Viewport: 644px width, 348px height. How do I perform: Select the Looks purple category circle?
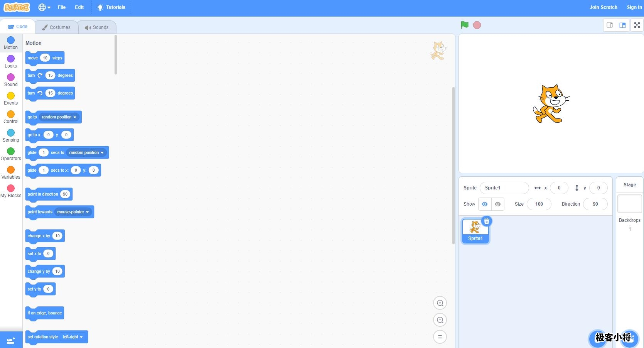coord(11,59)
